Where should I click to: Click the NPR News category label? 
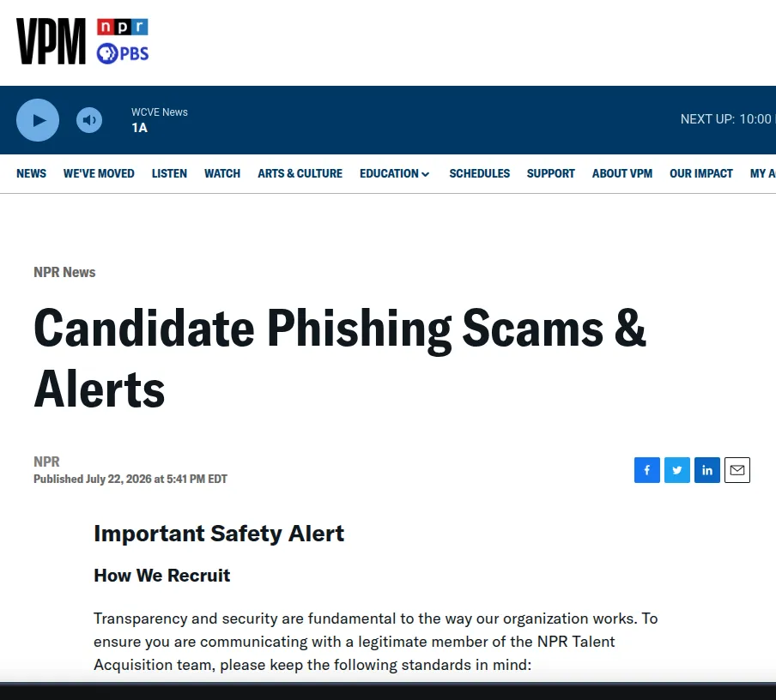tap(64, 272)
